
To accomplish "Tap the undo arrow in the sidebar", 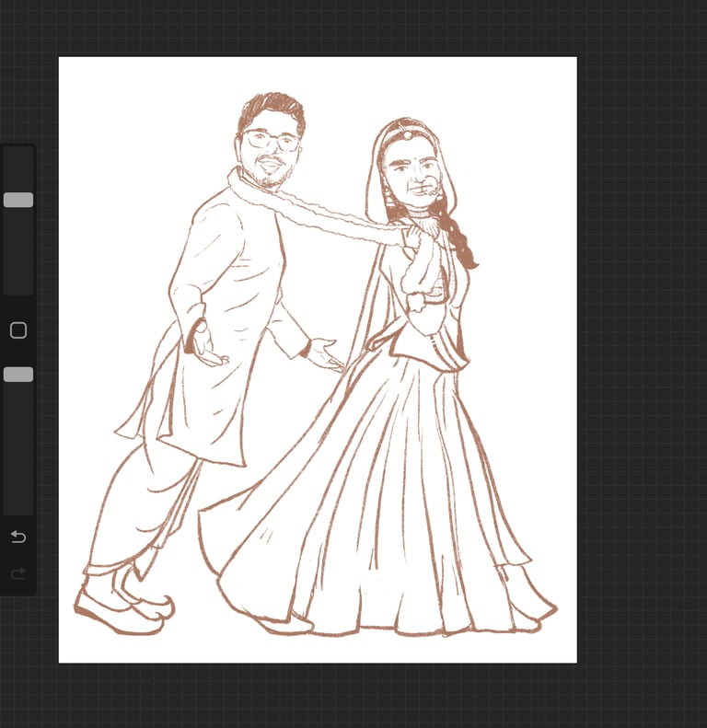I will (x=17, y=537).
